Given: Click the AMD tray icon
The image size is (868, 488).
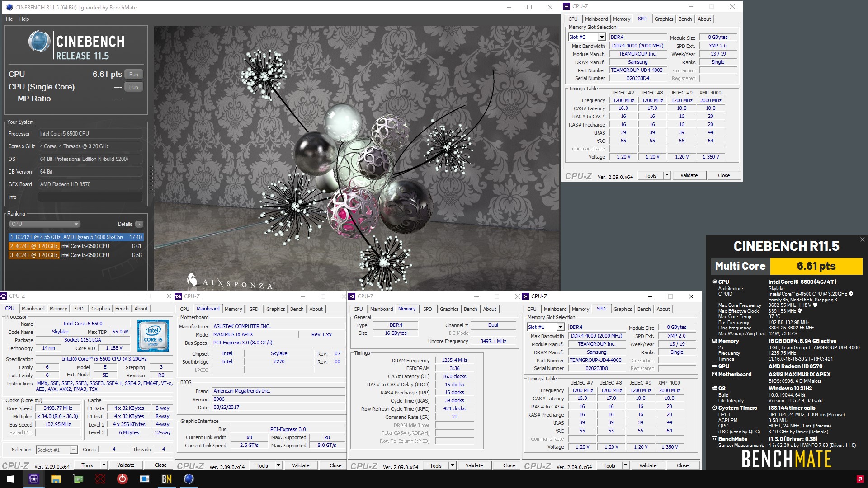Looking at the screenshot, I should click(x=860, y=479).
